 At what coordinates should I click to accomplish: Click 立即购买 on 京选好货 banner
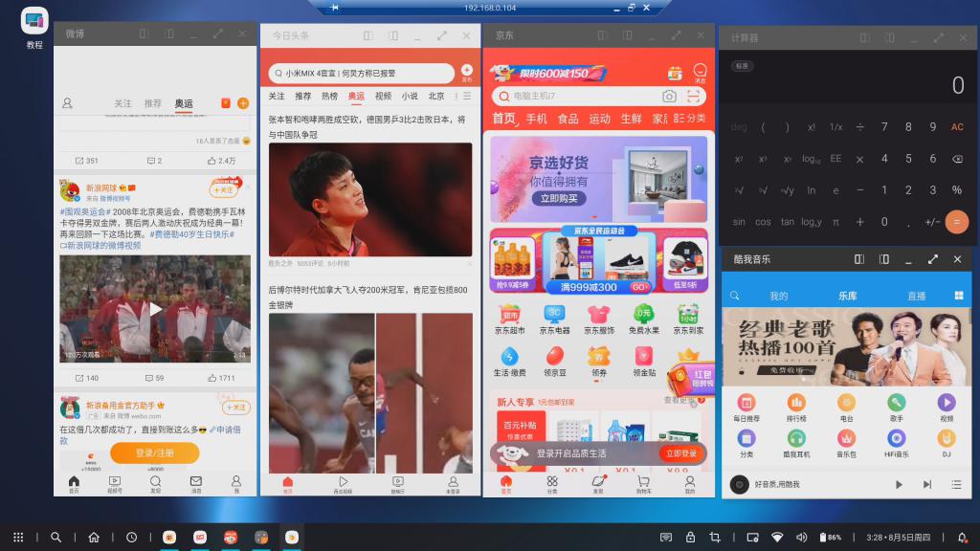[x=559, y=199]
